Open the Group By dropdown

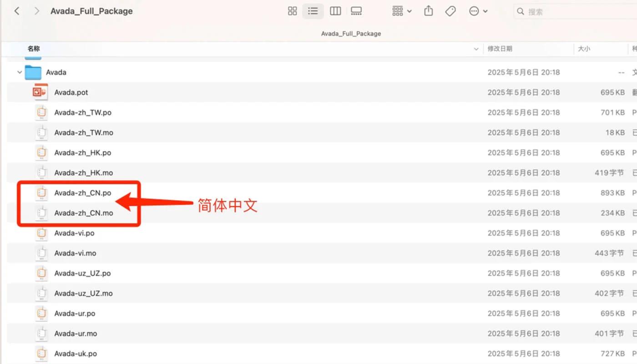tap(401, 11)
